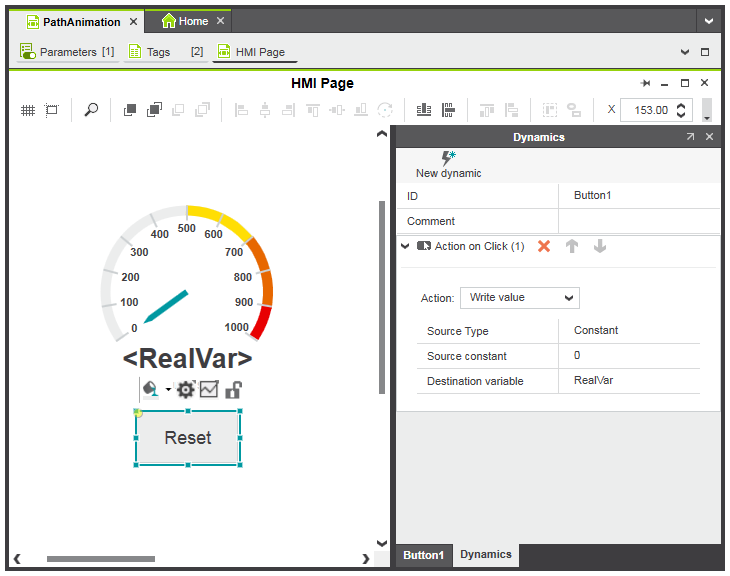Open the chart dynamics icon below gauge
The width and height of the screenshot is (730, 576).
click(x=209, y=390)
